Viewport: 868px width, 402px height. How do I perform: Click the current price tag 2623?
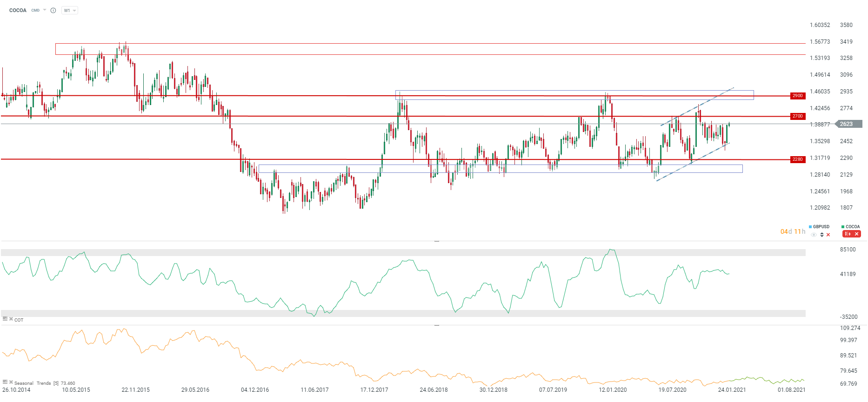[x=848, y=124]
